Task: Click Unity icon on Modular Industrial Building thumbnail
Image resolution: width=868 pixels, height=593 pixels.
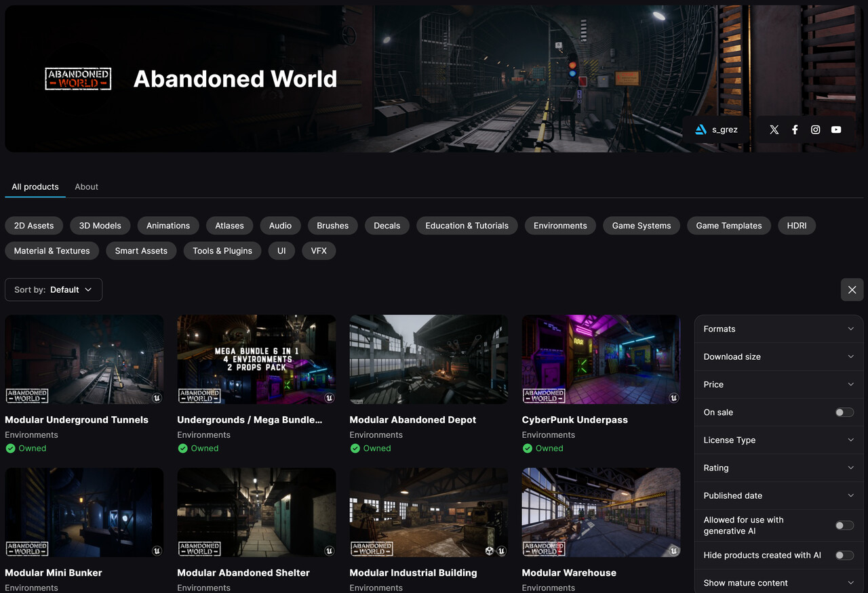Action: pyautogui.click(x=490, y=551)
